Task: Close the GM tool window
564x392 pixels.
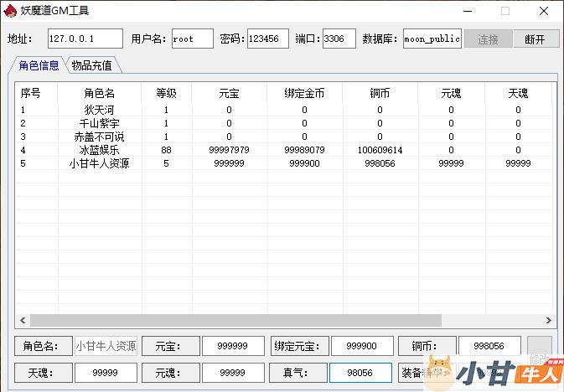Action: click(x=544, y=11)
